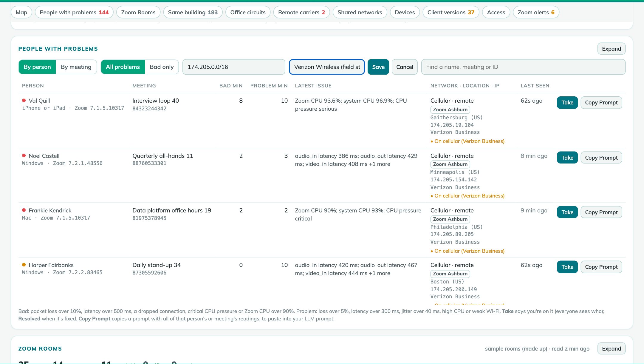Click Zoom Ashburn tag in Noel Castell row
This screenshot has width=644, height=364.
[450, 164]
